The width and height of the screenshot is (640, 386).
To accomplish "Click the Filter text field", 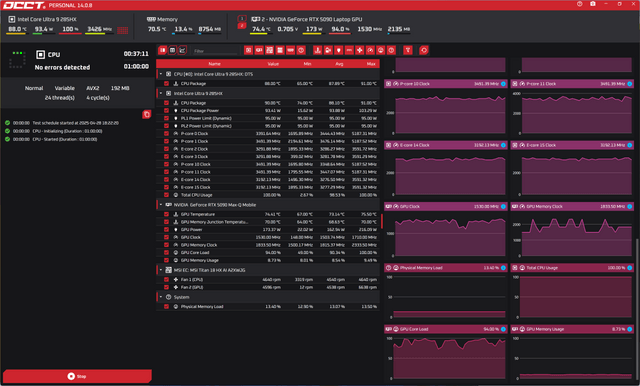I will click(215, 51).
